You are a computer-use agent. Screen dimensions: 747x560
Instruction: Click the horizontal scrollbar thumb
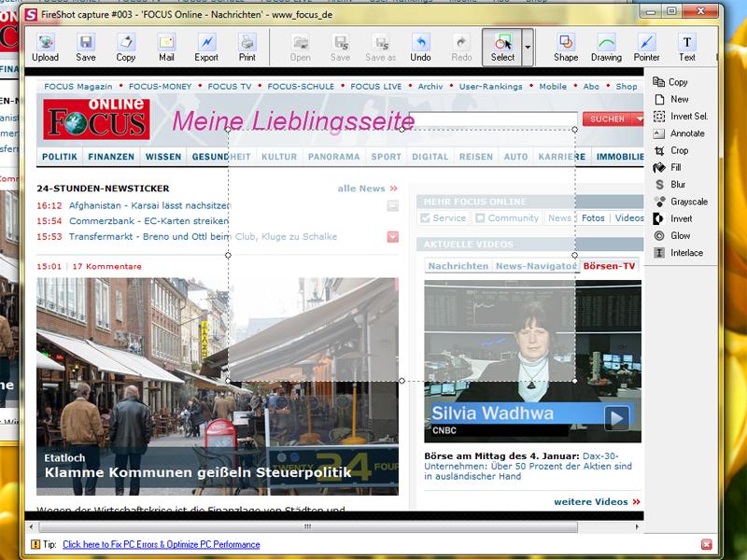click(x=306, y=526)
